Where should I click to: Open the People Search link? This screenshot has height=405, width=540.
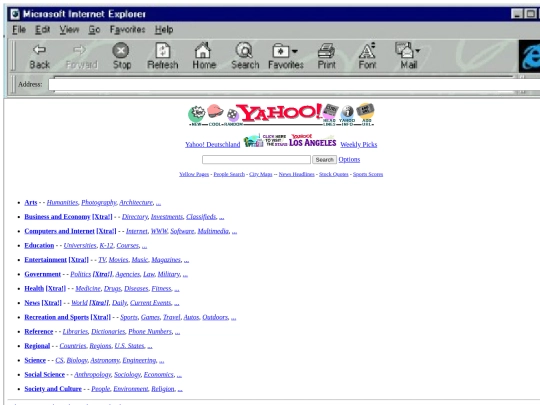pos(229,174)
